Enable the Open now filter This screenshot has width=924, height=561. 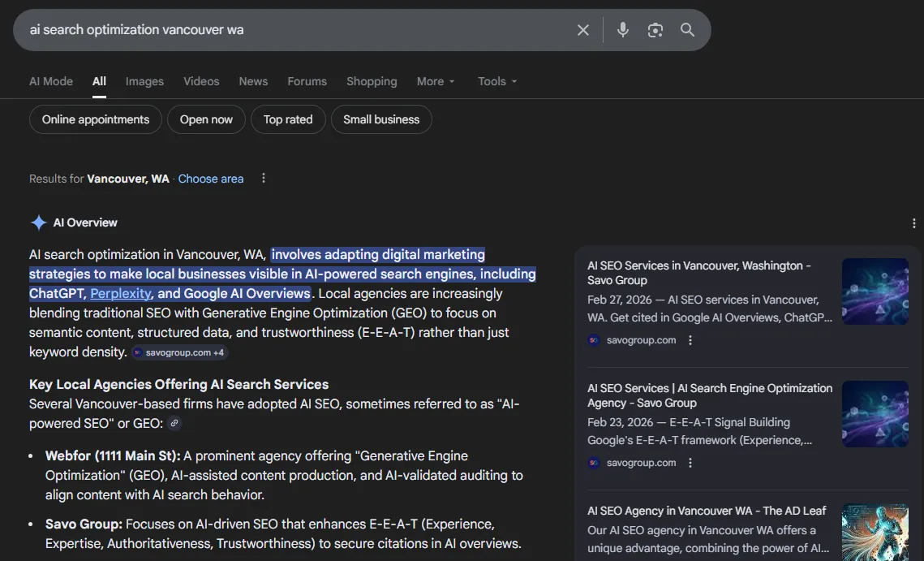pyautogui.click(x=206, y=119)
